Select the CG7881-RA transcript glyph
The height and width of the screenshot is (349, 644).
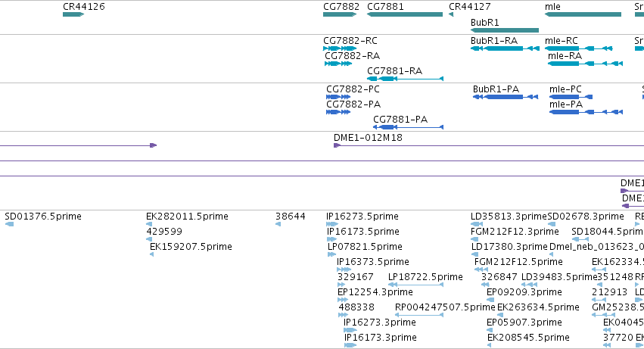[405, 79]
